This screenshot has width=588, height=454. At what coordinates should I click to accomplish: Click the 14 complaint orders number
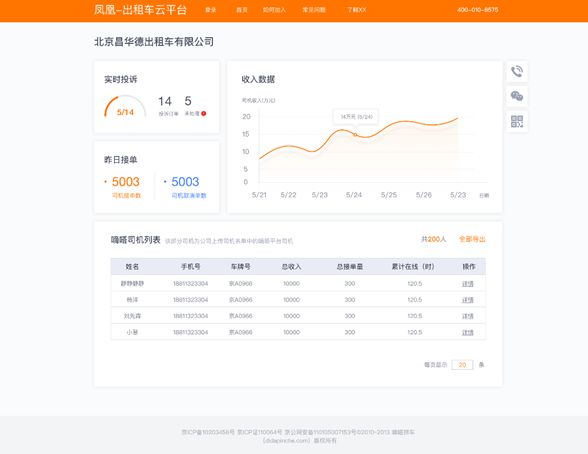pos(165,101)
